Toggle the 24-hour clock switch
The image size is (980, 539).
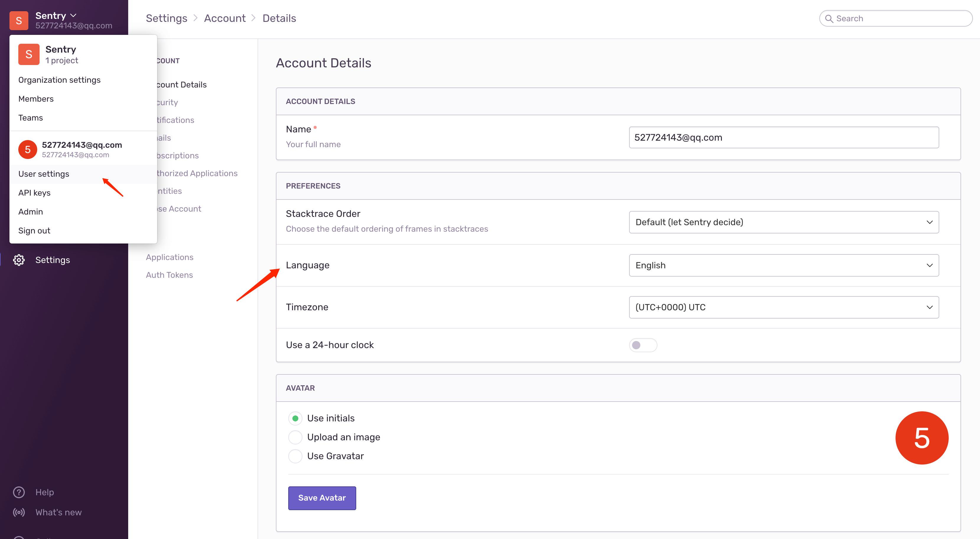643,345
